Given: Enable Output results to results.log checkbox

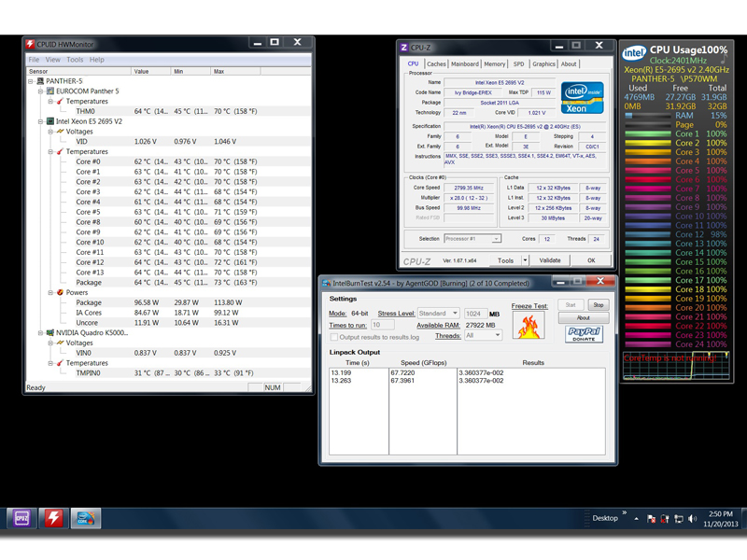Looking at the screenshot, I should [x=334, y=337].
